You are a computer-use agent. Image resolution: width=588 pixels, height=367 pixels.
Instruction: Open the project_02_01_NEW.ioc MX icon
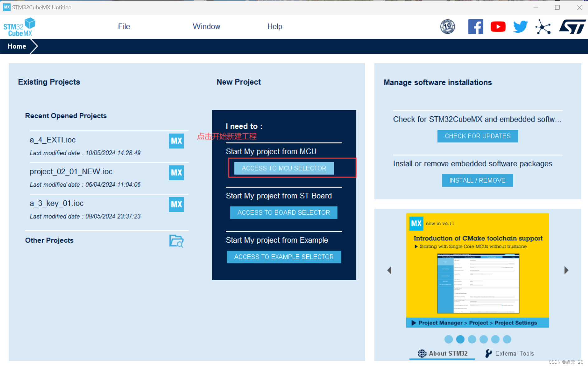(176, 173)
